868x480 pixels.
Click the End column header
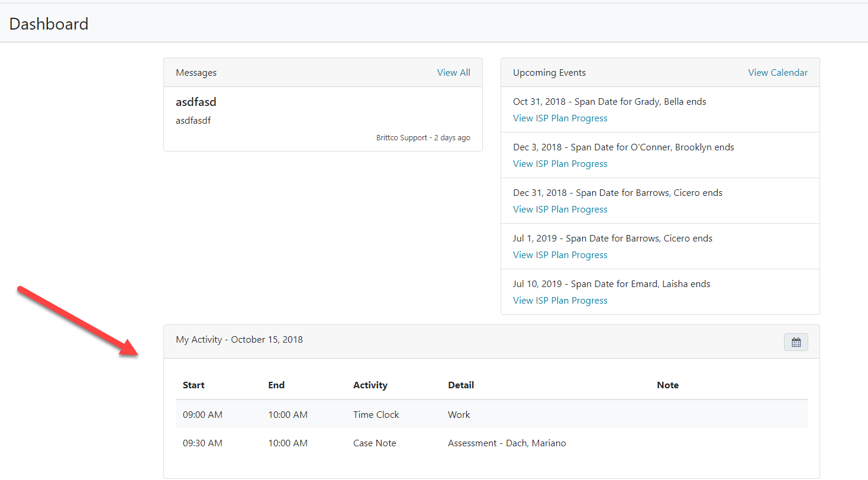pyautogui.click(x=276, y=385)
